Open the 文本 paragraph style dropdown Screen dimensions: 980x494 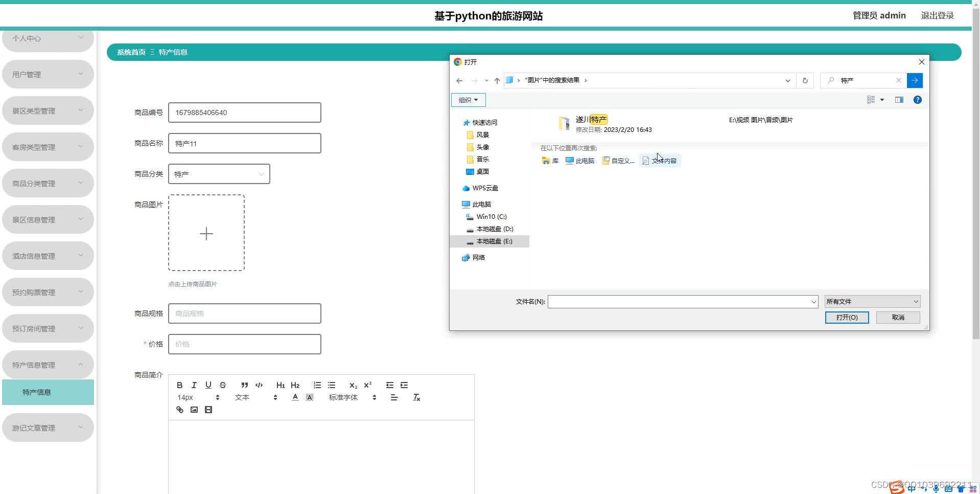point(256,397)
